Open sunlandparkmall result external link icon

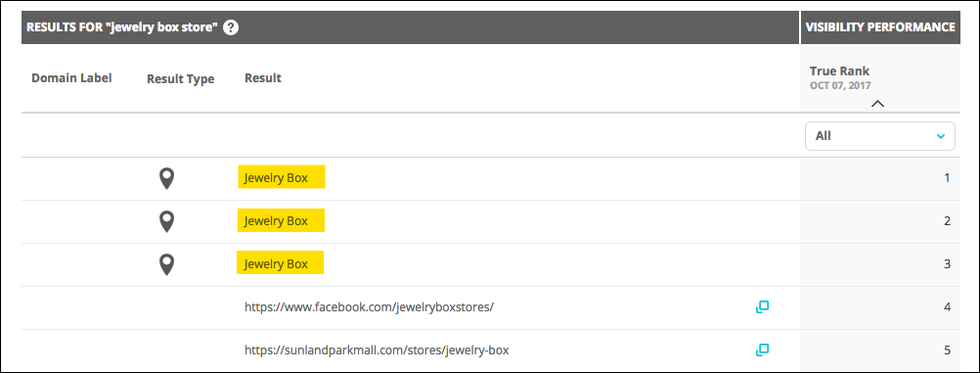[x=762, y=350]
